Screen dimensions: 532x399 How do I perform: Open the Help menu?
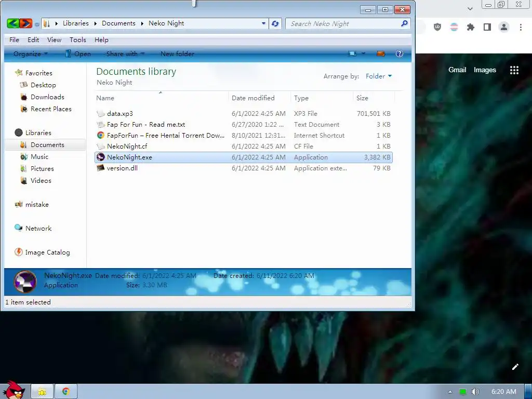101,39
